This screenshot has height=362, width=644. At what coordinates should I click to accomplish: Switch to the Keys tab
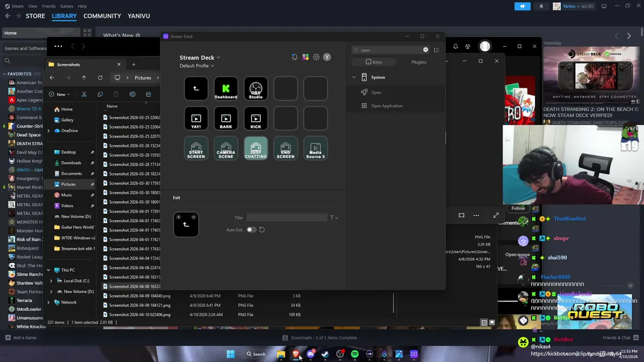click(373, 62)
